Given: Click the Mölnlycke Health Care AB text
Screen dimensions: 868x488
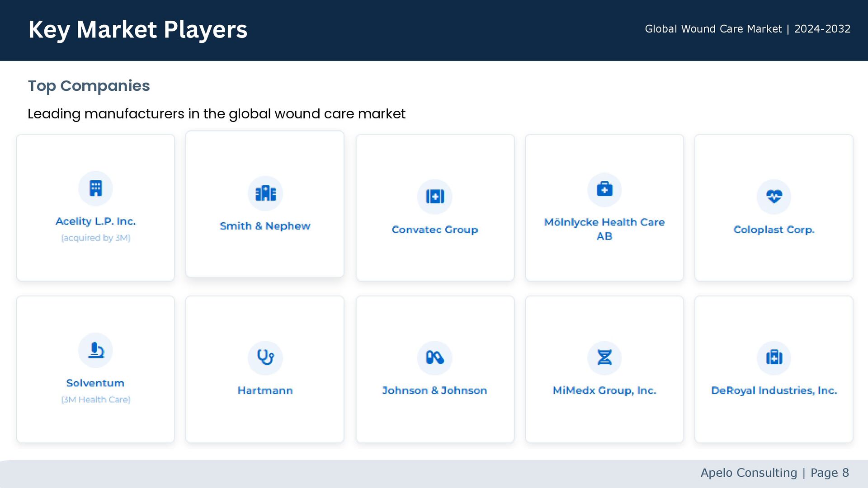Looking at the screenshot, I should pos(604,229).
